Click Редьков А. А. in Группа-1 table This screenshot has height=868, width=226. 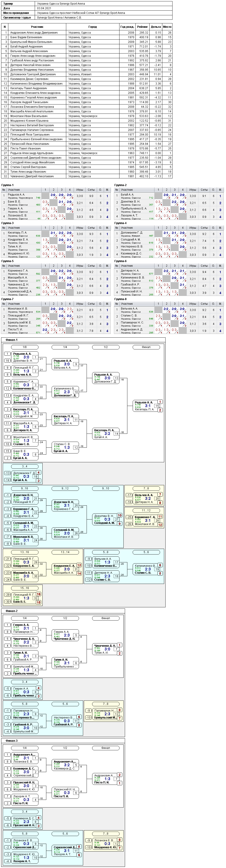(x=16, y=194)
